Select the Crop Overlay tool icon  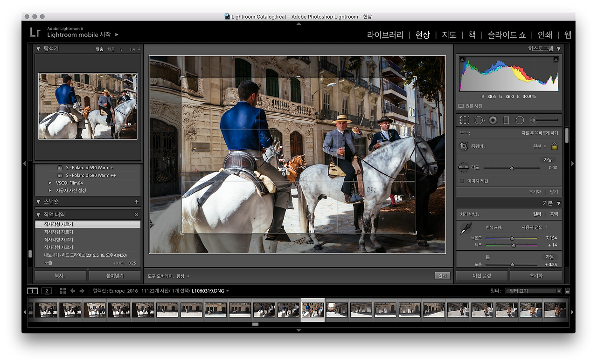click(x=465, y=120)
